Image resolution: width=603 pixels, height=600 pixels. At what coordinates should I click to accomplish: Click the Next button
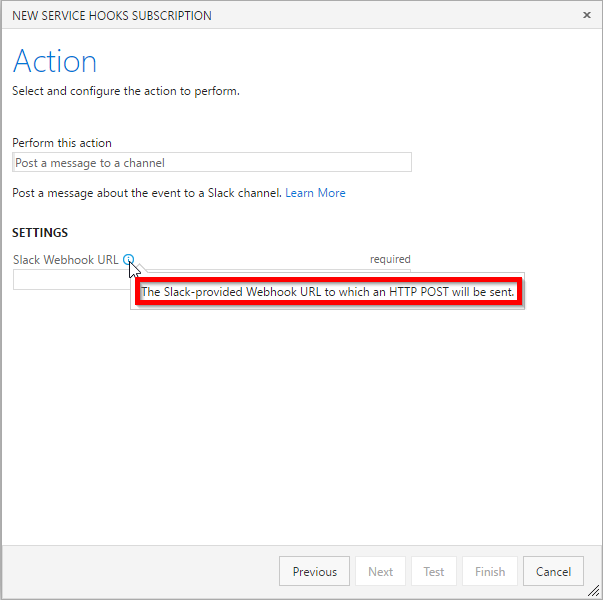[x=380, y=571]
